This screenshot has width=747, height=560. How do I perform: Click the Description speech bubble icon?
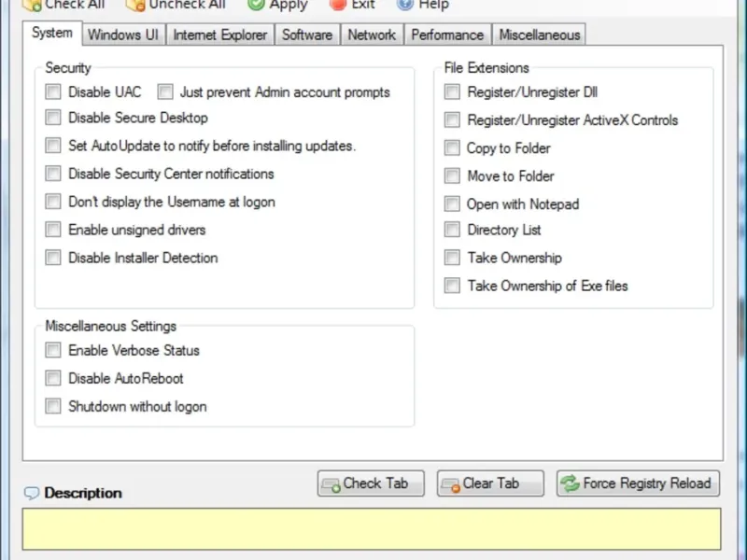[x=32, y=493]
